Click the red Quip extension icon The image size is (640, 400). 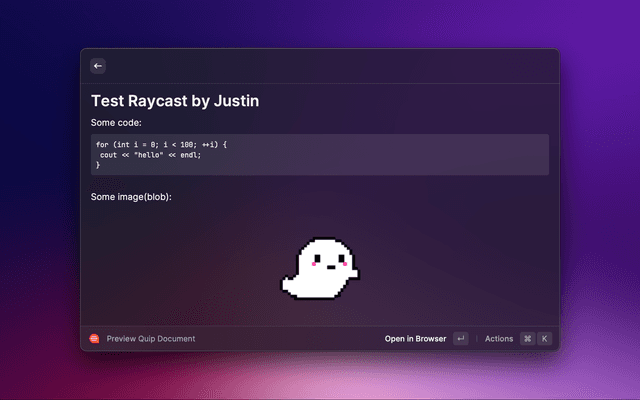(94, 339)
